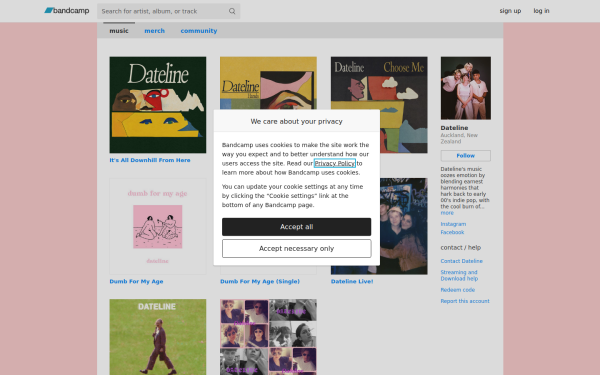Switch to the merch tab
This screenshot has width=600, height=375.
click(155, 31)
